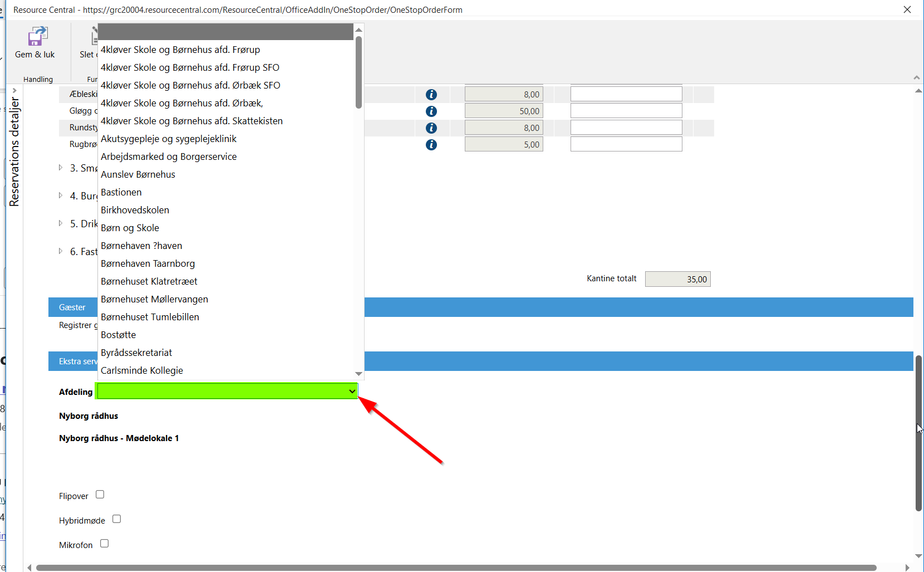Collapse the ribbon with the chevron arrow
This screenshot has height=572, width=924.
coord(916,77)
